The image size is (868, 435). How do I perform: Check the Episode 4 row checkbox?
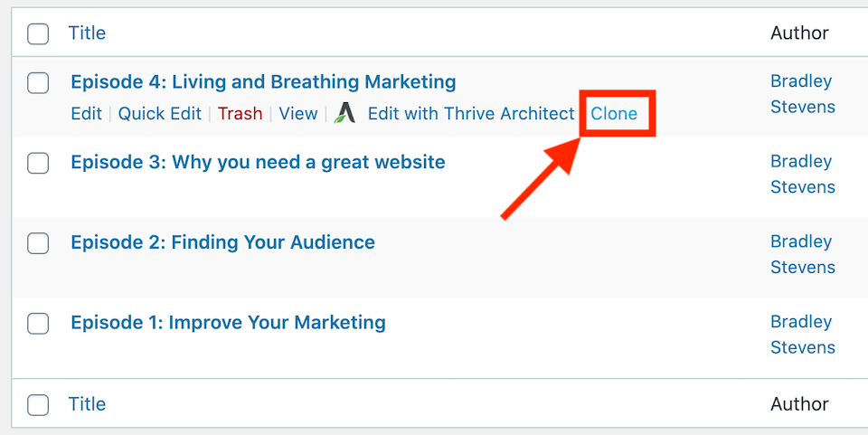tap(38, 83)
